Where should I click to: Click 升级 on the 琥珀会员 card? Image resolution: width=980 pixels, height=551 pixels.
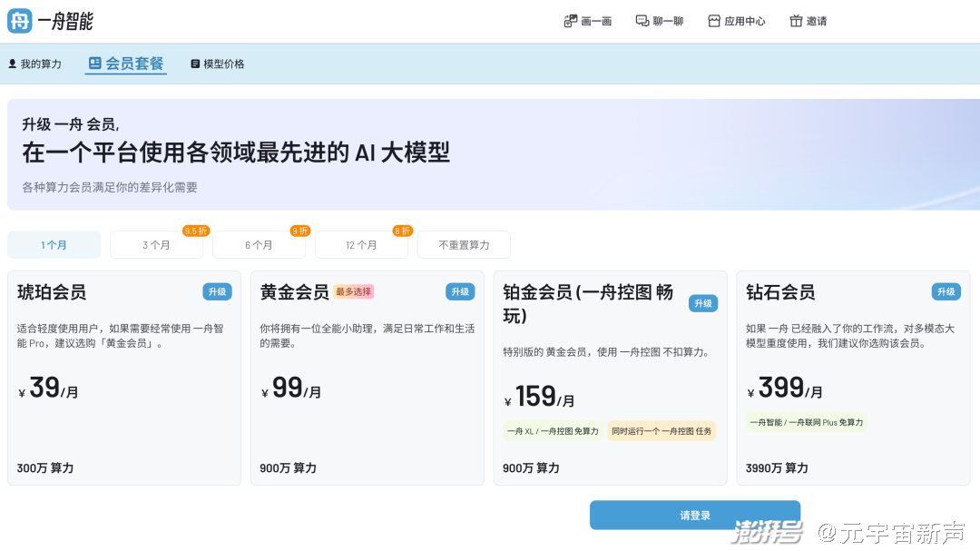click(x=217, y=291)
